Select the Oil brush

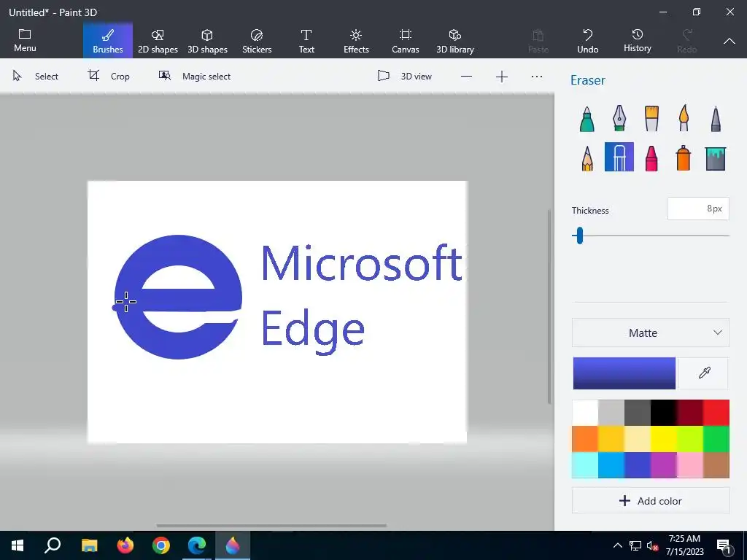pyautogui.click(x=651, y=119)
